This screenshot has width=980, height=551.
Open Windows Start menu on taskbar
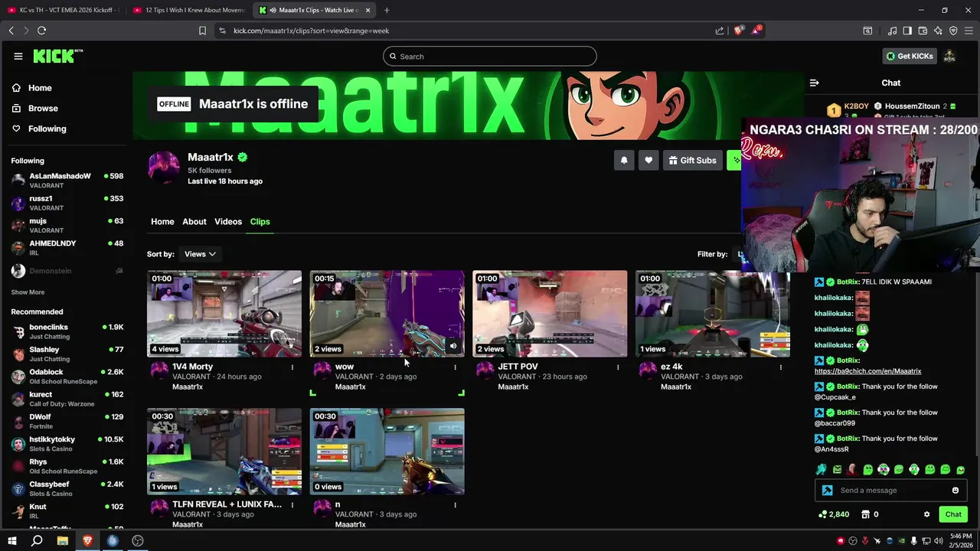12,540
